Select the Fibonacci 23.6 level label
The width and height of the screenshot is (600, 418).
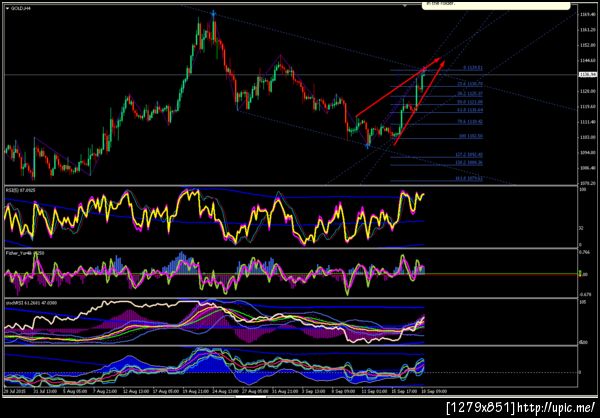470,83
